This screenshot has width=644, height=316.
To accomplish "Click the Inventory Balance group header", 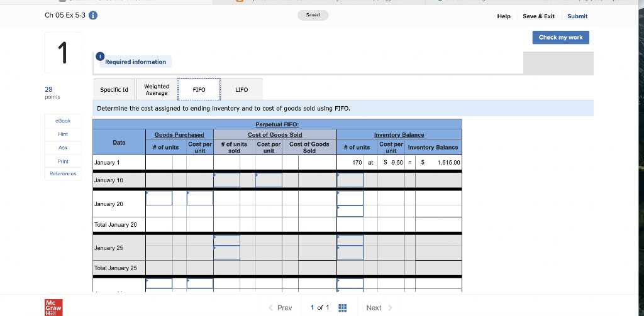I will [399, 134].
